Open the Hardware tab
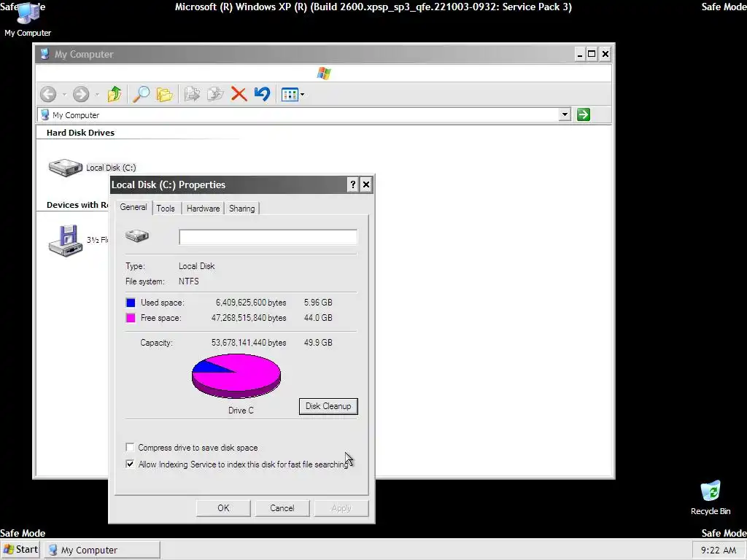 click(203, 209)
